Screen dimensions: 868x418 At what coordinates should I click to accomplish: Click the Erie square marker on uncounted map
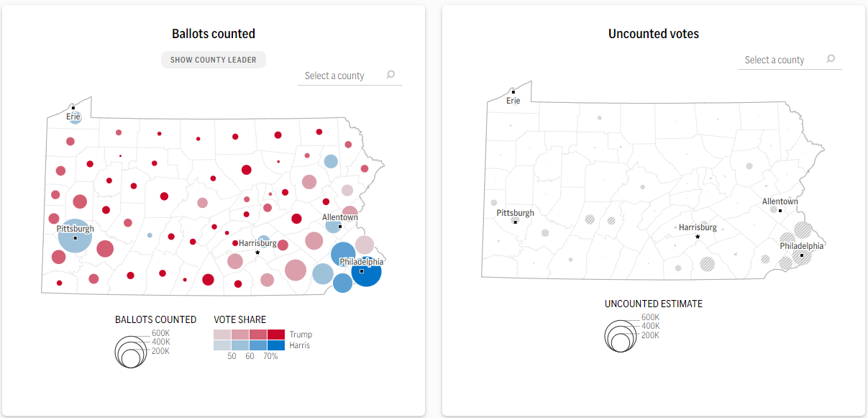coord(513,92)
